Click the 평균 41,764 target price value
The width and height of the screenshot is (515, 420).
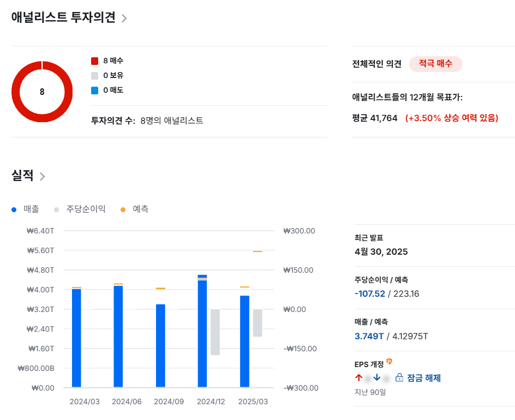tap(376, 118)
